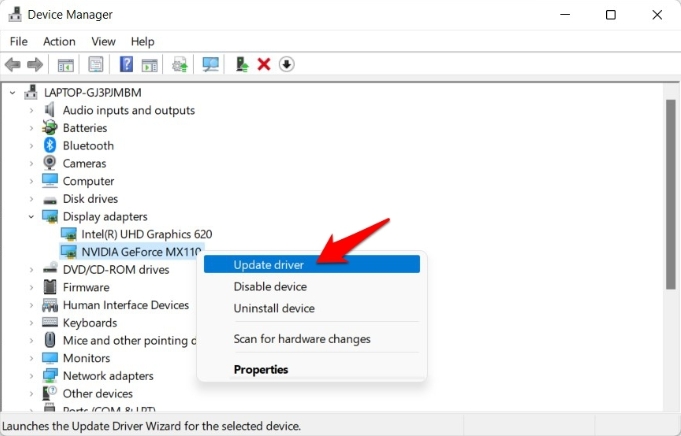Viewport: 681px width, 436px height.
Task: Open the View menu
Action: tap(103, 41)
